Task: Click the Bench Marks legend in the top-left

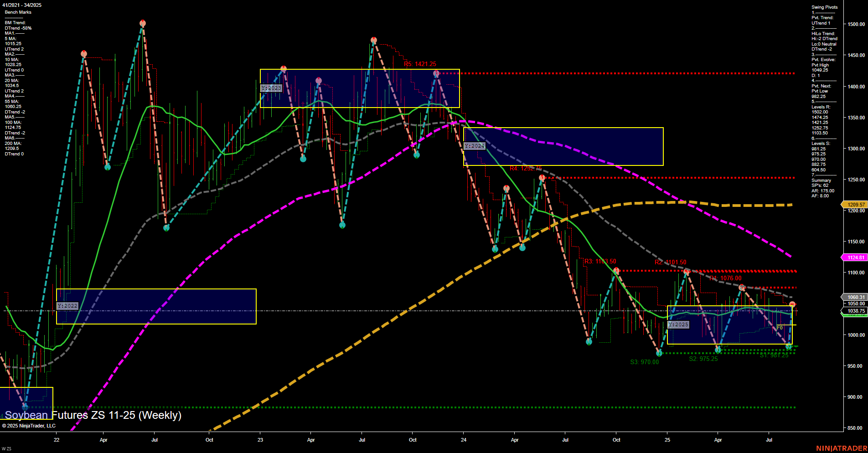Action: pyautogui.click(x=17, y=12)
